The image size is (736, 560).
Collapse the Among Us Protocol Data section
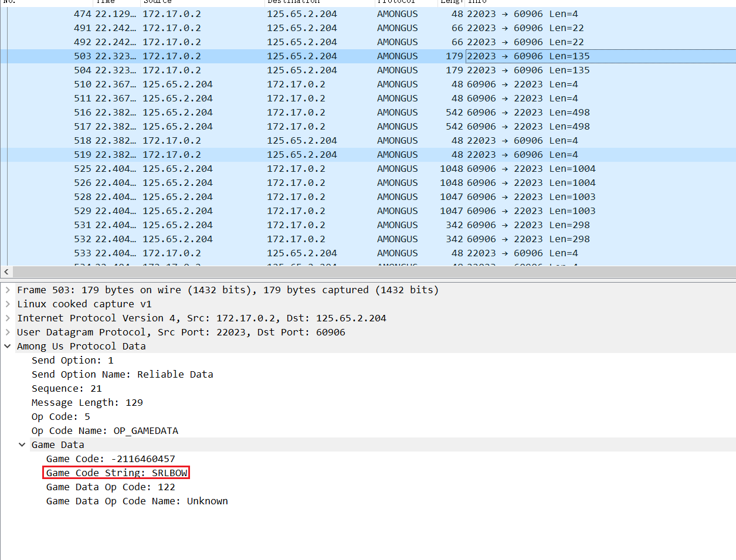coord(8,346)
